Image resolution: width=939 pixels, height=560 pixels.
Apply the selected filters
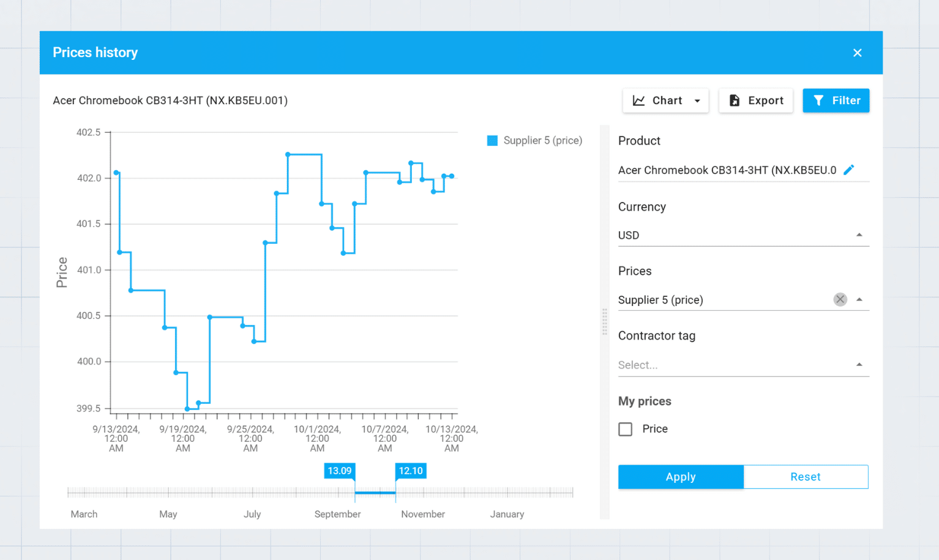(x=681, y=477)
